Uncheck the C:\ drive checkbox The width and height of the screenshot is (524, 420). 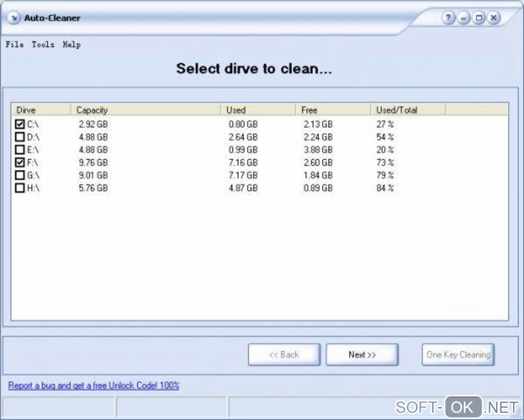[20, 124]
